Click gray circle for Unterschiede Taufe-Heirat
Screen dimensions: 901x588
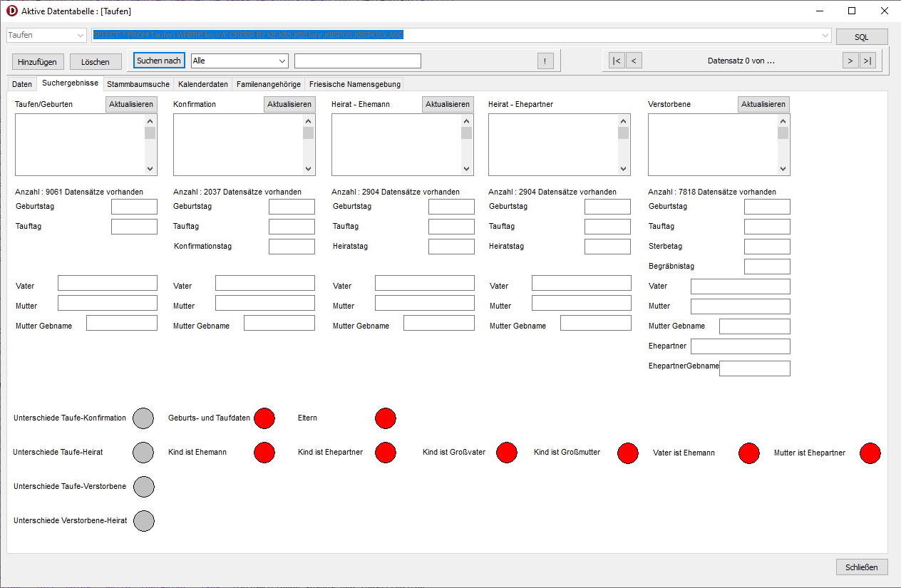click(144, 453)
